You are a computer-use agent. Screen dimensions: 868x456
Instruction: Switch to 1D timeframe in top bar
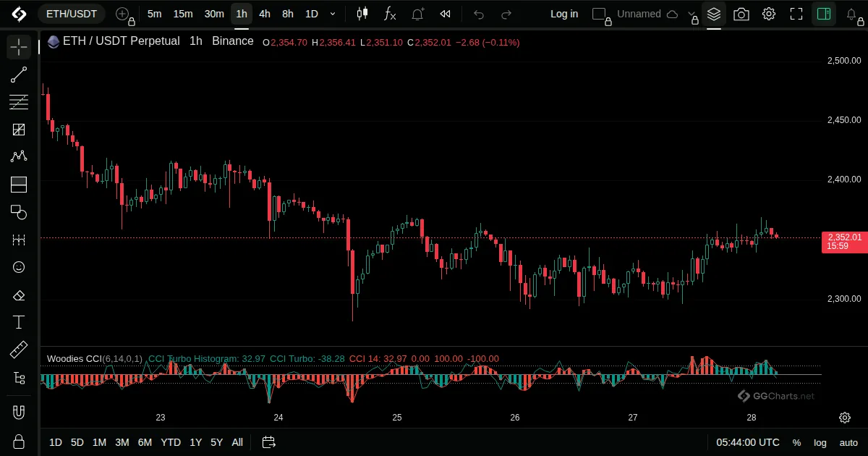click(311, 14)
